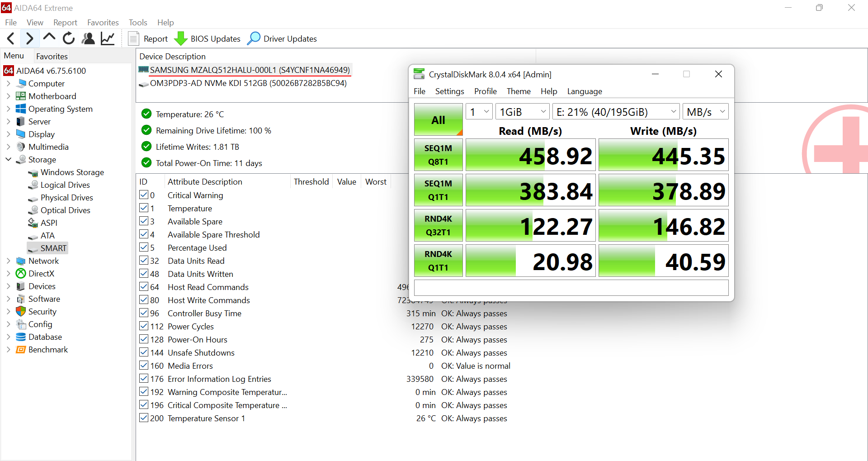This screenshot has width=868, height=461.
Task: Go back with the left arrow toolbar icon
Action: pyautogui.click(x=11, y=38)
